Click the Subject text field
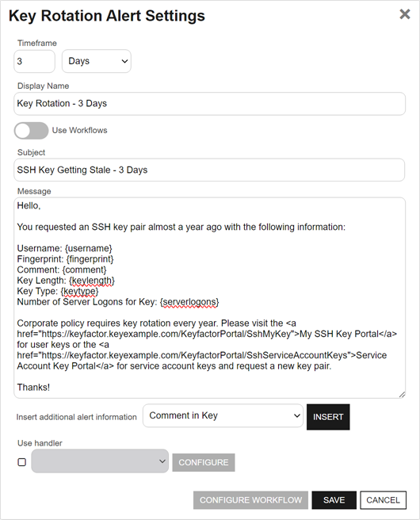This screenshot has width=420, height=520. (209, 170)
